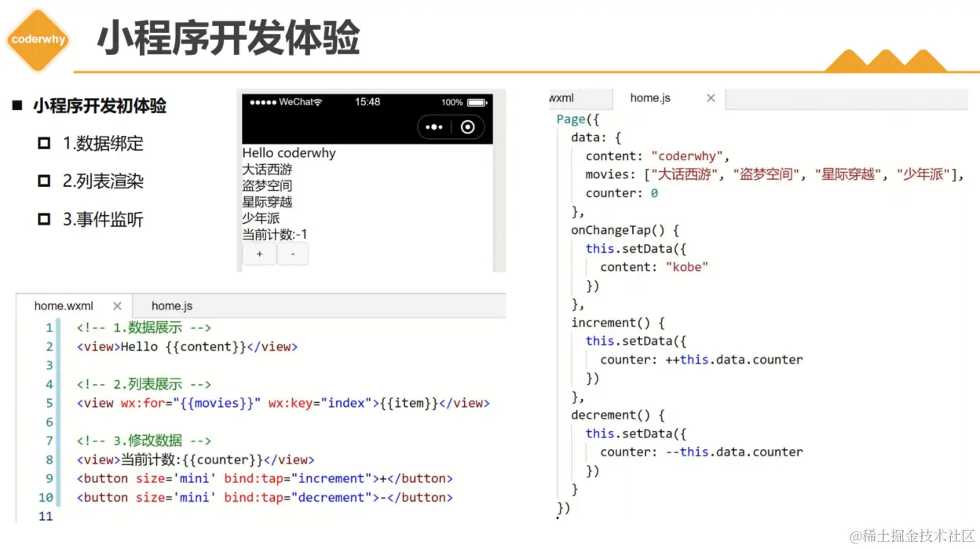Click the content: "coderwhy" line
Viewport: 980px width, 549px height.
click(658, 156)
